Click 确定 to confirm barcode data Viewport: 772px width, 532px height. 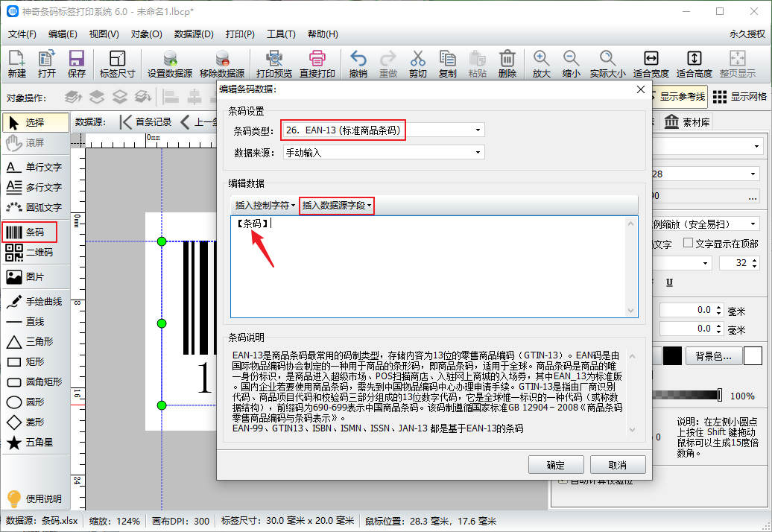[556, 465]
